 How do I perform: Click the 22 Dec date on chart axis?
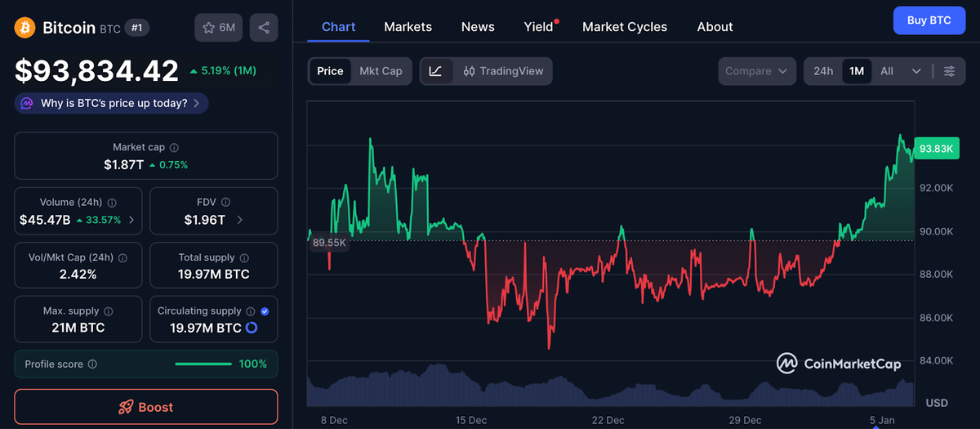point(608,420)
